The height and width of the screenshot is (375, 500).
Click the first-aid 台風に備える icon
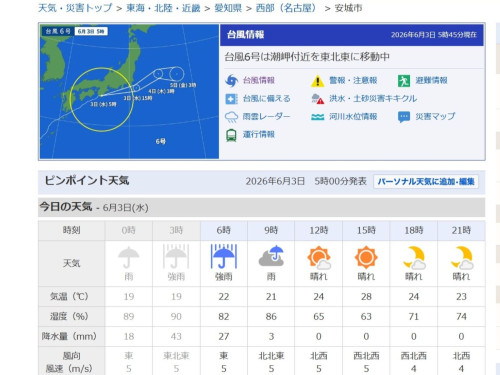[231, 99]
